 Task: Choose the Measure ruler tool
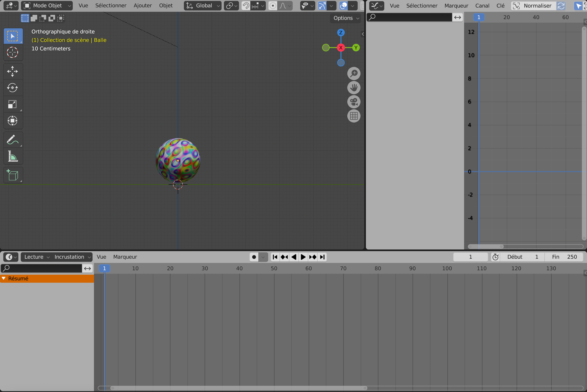[x=12, y=156]
